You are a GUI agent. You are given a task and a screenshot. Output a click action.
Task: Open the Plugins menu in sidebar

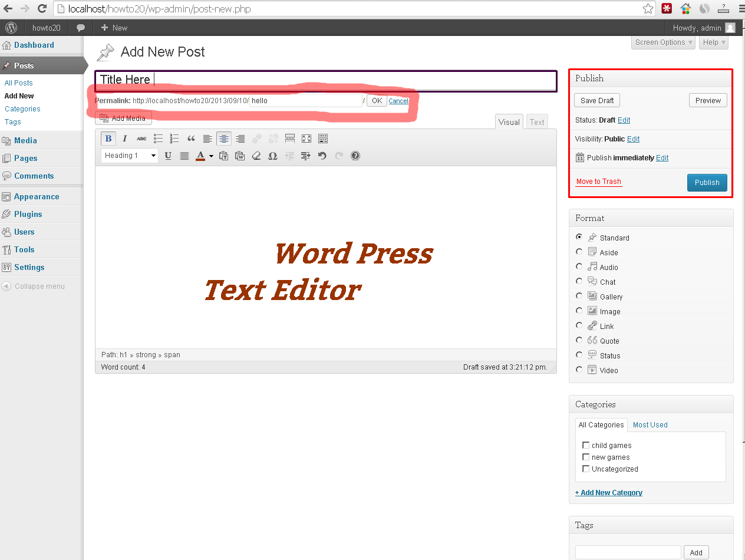click(28, 214)
